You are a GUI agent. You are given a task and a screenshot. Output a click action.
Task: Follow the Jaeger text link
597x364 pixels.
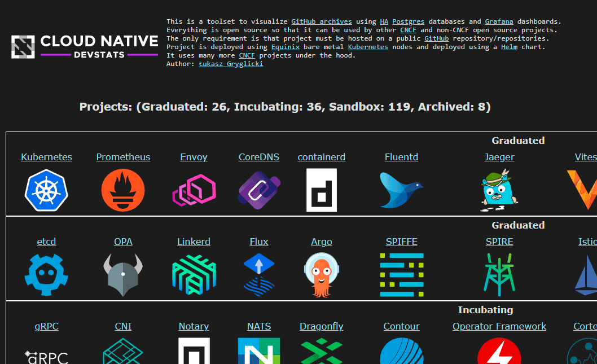[499, 157]
